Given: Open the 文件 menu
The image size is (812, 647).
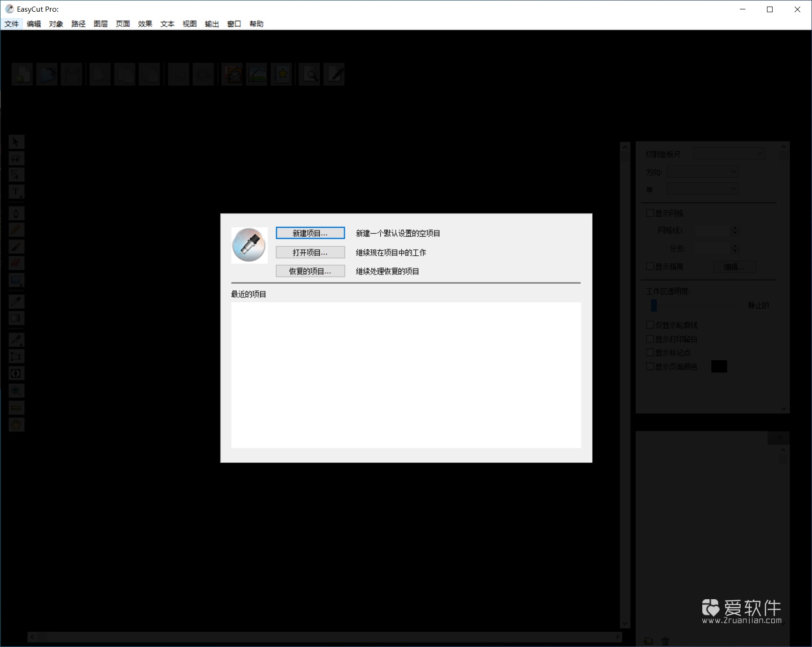Looking at the screenshot, I should point(11,24).
